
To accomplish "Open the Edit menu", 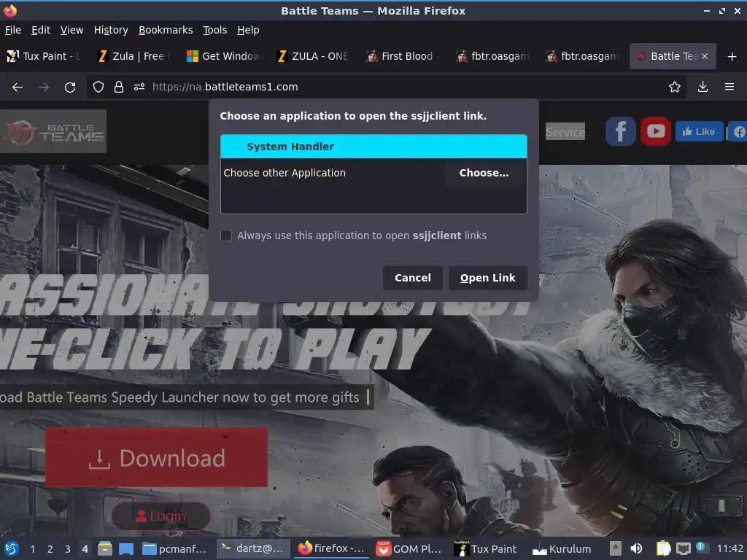I will point(41,30).
